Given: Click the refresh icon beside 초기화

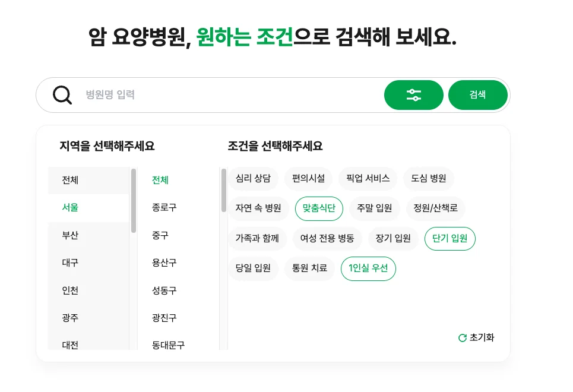Looking at the screenshot, I should click(x=463, y=338).
